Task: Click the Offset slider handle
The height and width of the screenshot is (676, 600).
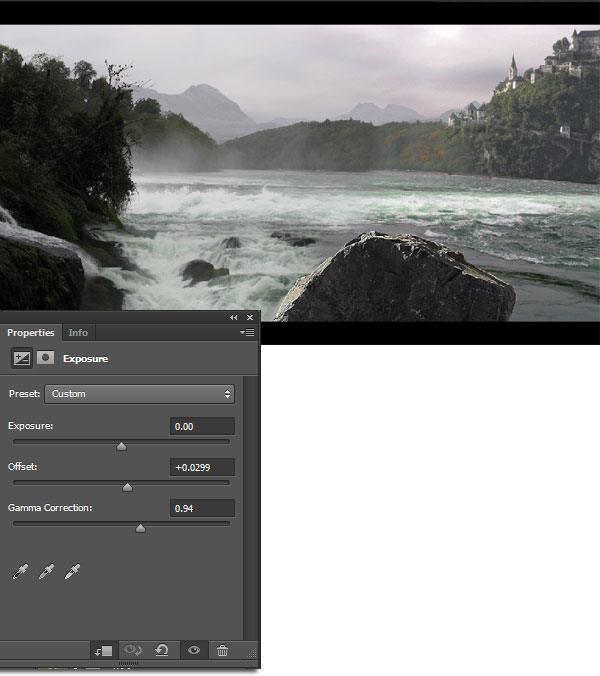Action: 128,487
